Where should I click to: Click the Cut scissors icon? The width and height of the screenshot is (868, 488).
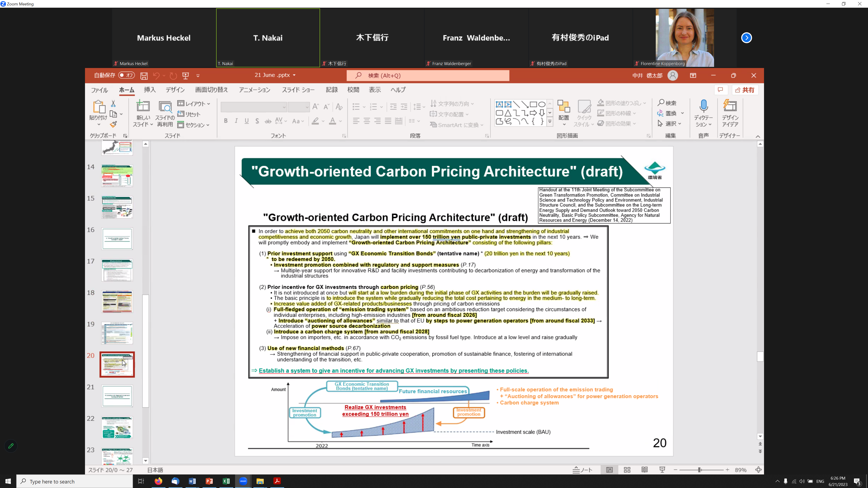[x=113, y=104]
